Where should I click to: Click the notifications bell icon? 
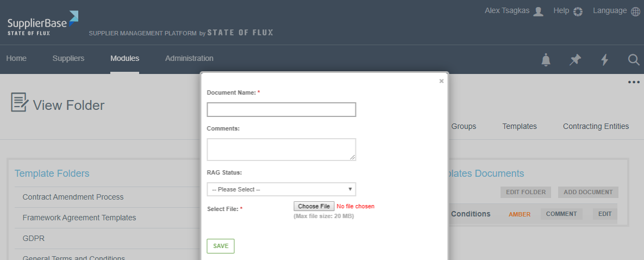pos(546,60)
